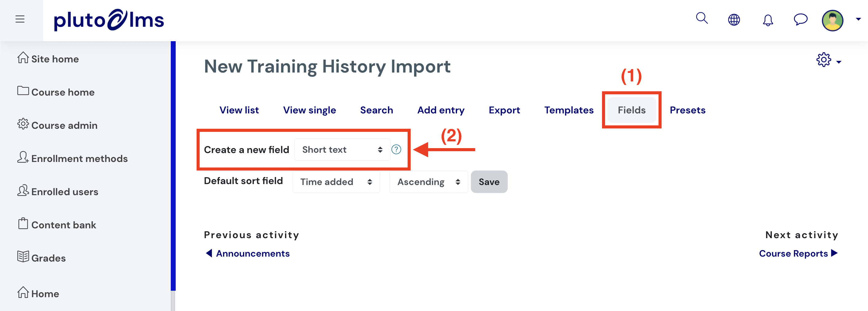Click the New Training History Import heading

(327, 66)
